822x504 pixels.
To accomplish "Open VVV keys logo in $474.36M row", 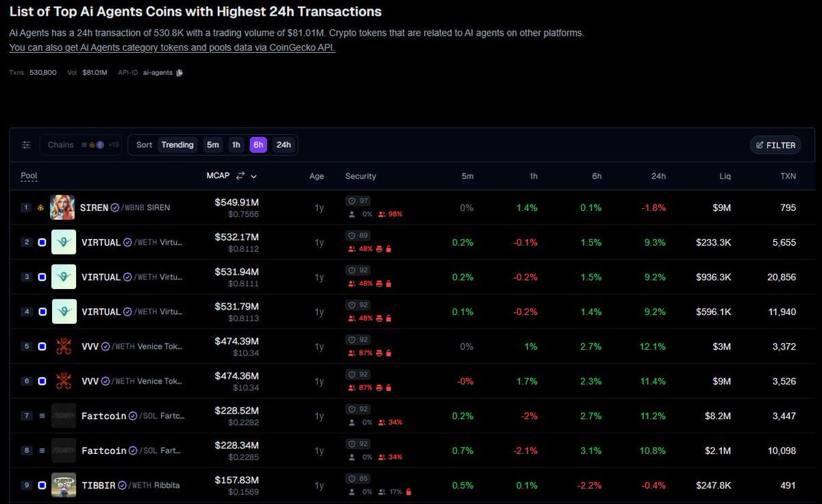I will tap(63, 381).
